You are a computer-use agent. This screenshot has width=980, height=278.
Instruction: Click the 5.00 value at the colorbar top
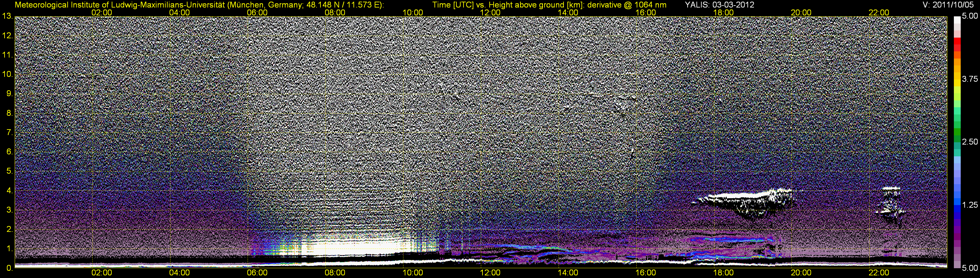click(x=970, y=16)
